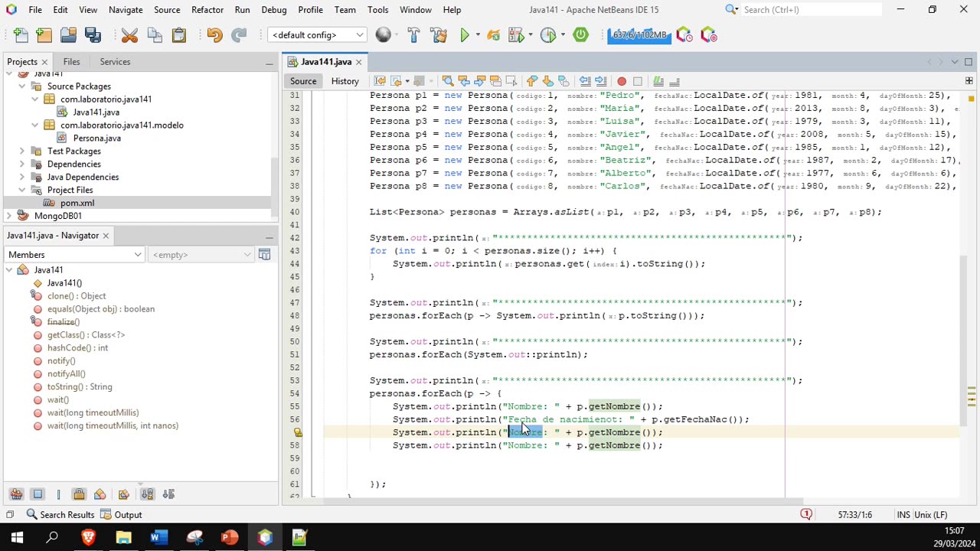Click the Paste clipboard icon
Viewport: 980px width, 551px height.
click(x=179, y=35)
